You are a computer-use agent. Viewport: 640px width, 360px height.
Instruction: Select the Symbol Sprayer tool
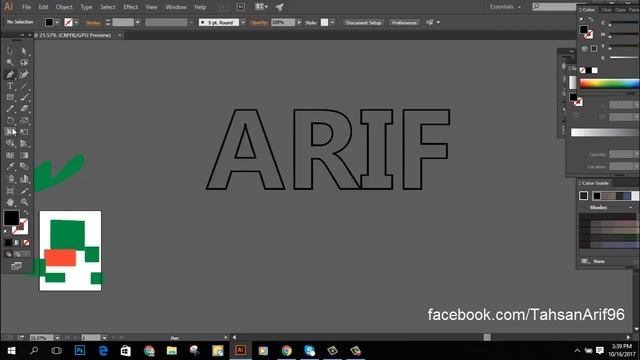[x=10, y=179]
